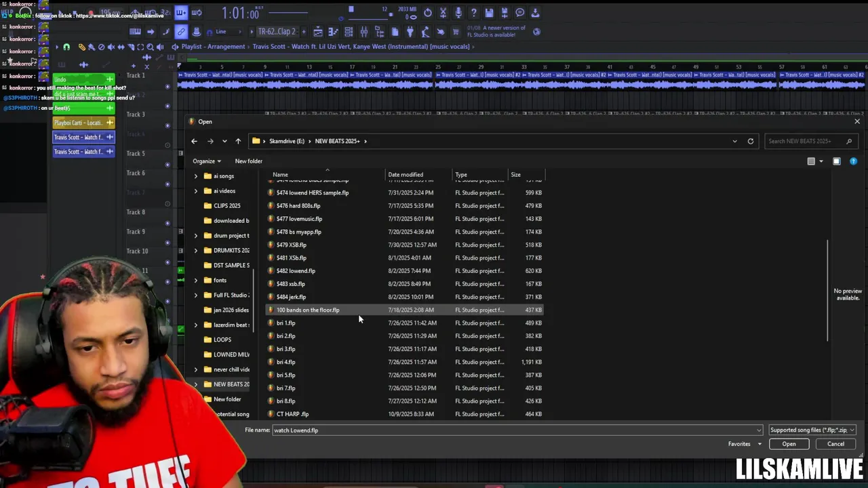Toggle the playlist magnet snap icon
This screenshot has height=488, width=868.
pos(66,47)
